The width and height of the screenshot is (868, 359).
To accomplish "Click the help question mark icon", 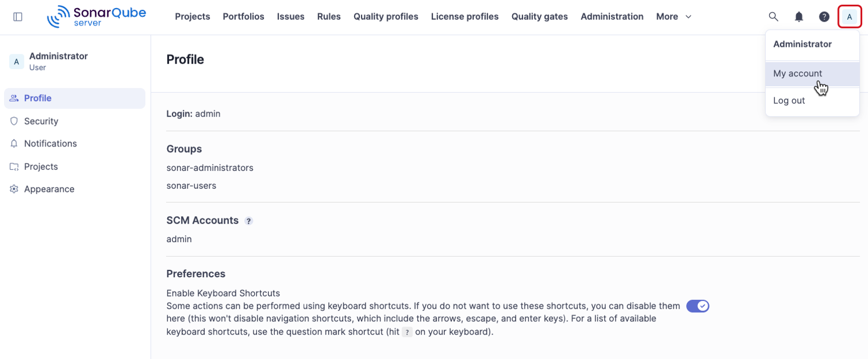I will tap(824, 16).
